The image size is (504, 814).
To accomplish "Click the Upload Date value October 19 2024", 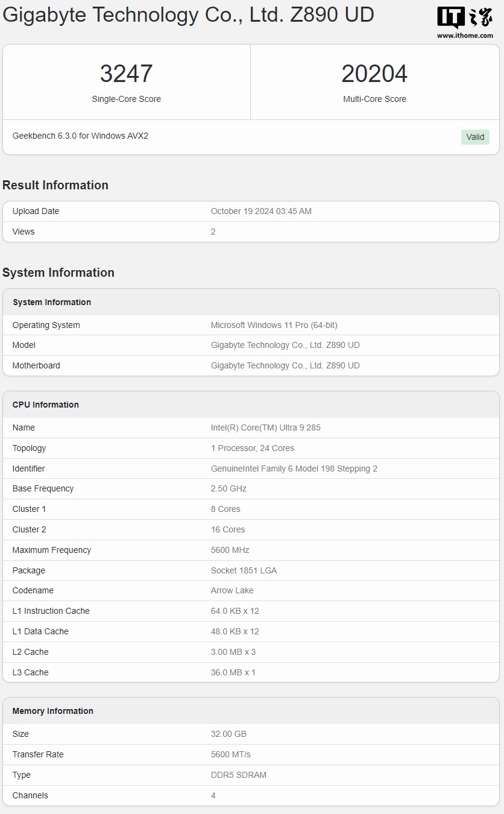I will (x=261, y=212).
